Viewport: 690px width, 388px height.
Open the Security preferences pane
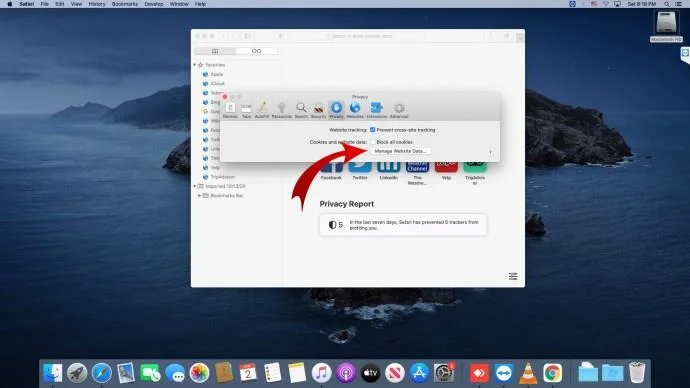pos(318,110)
